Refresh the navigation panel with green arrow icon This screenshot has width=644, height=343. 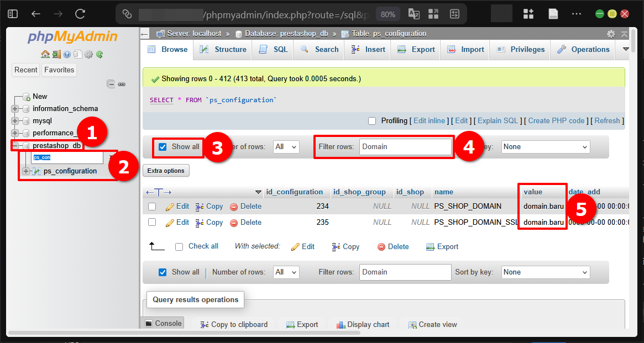100,54
